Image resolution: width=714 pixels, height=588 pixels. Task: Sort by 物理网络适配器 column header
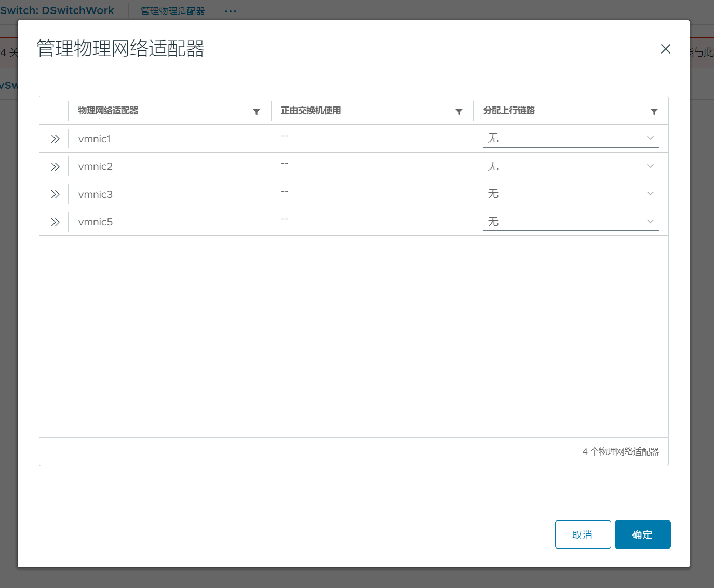tap(108, 111)
